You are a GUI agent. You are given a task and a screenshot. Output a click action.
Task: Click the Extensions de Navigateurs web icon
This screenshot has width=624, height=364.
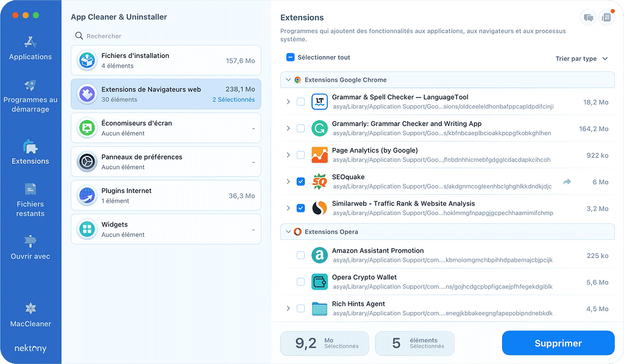[87, 94]
